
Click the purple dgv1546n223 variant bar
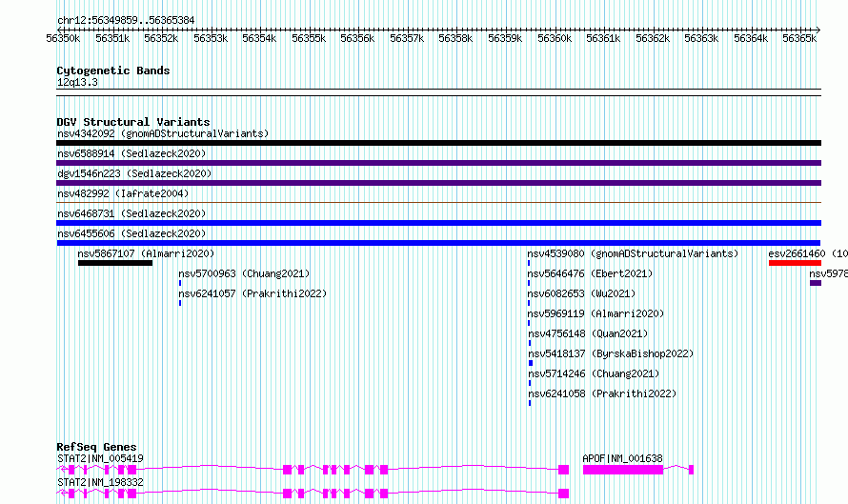pos(438,183)
